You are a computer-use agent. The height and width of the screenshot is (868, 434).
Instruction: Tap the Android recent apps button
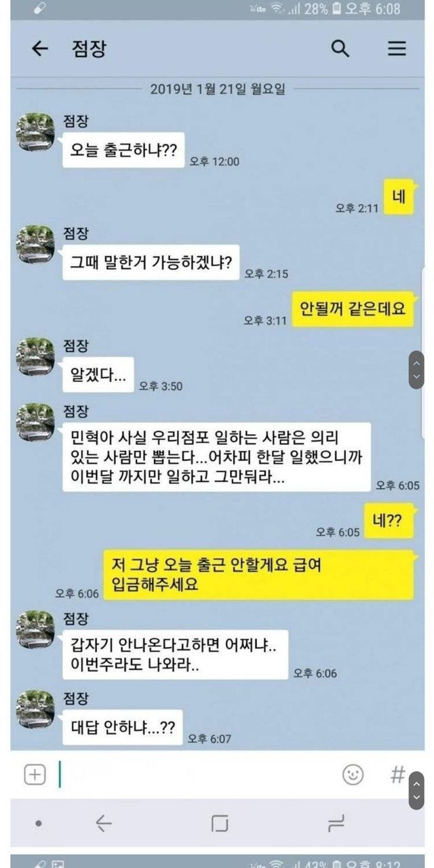coord(336,823)
